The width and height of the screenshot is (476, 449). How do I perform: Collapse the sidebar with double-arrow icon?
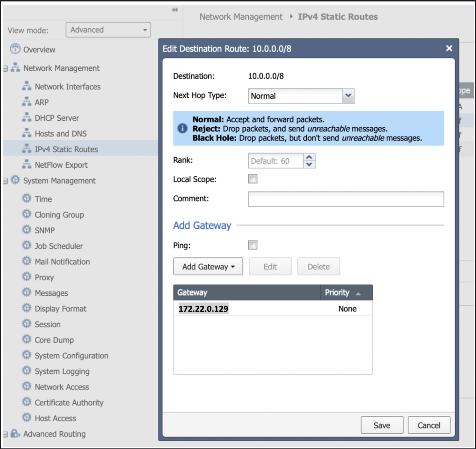coord(175,10)
